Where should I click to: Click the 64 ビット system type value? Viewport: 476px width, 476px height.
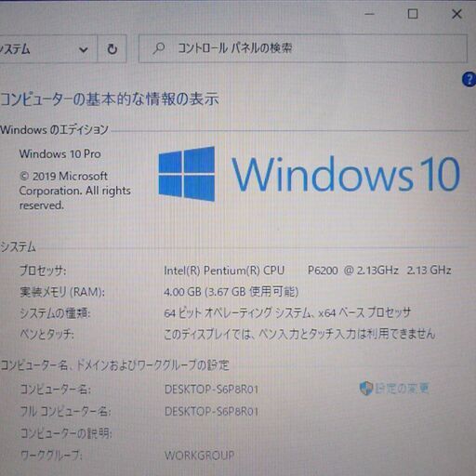coord(287,312)
